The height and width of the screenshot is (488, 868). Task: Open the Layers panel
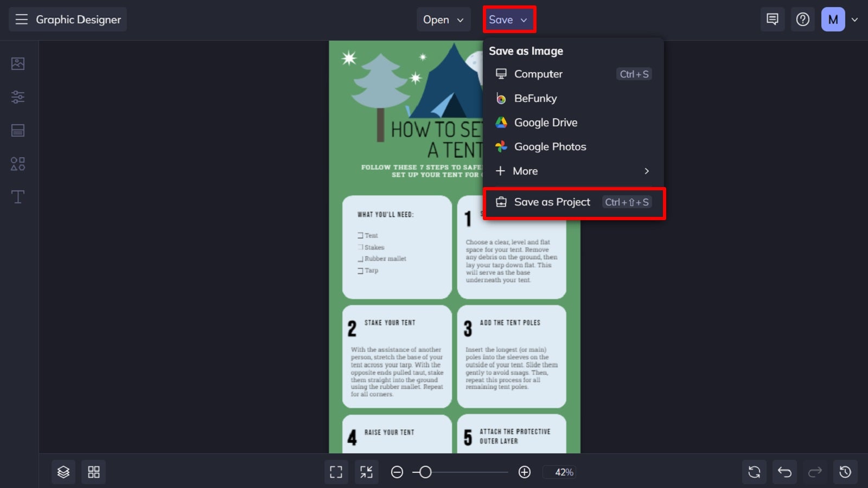63,472
